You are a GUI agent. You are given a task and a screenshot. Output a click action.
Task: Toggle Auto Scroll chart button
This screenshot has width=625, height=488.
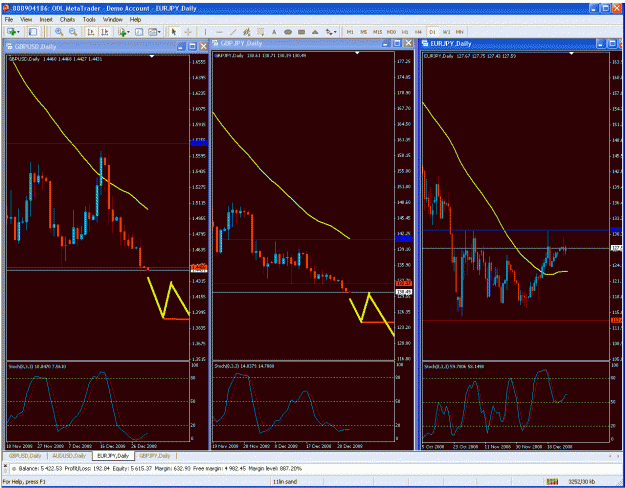pos(91,32)
